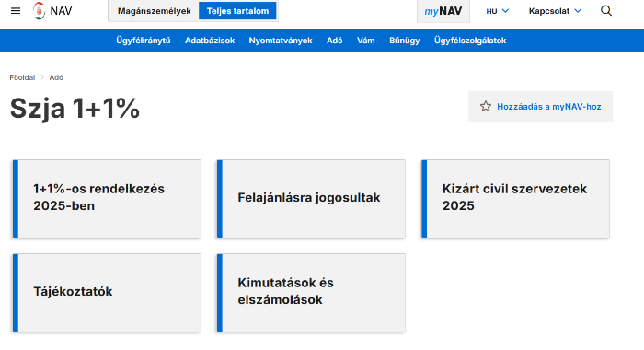
Task: Open the Adatbázisok menu
Action: 210,41
